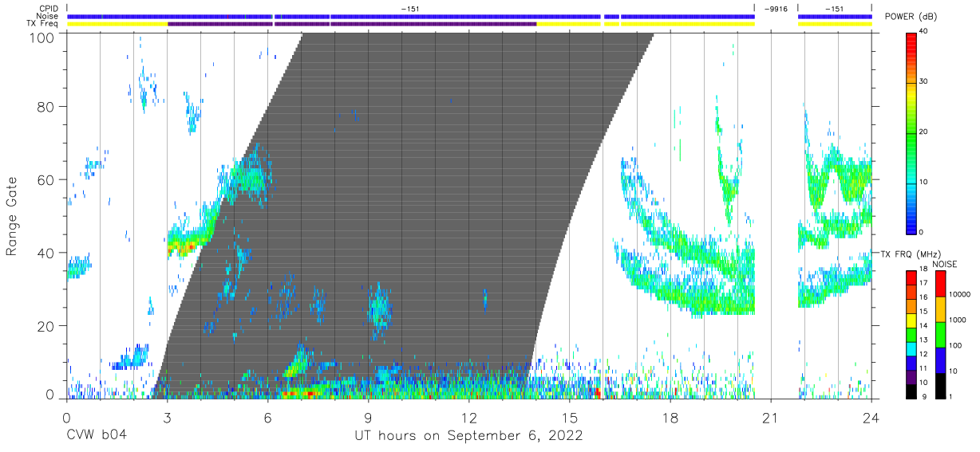Click the 15 tick on UT hours axis
This screenshot has width=980, height=452.
570,417
